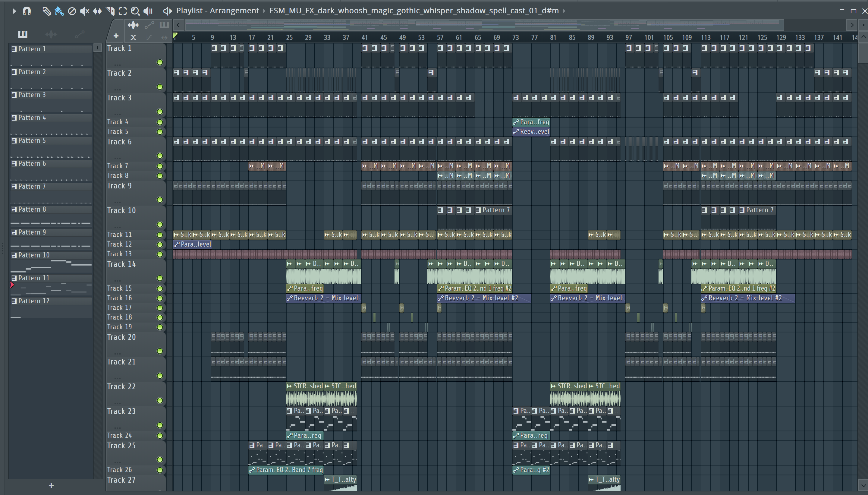
Task: Click the vertical scrollbar thumb
Action: pos(863,53)
